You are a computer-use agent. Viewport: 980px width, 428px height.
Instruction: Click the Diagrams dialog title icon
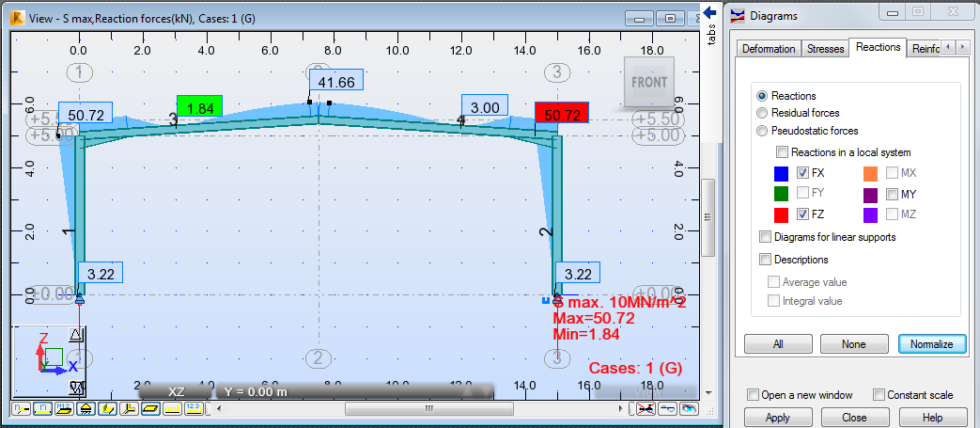tap(738, 16)
